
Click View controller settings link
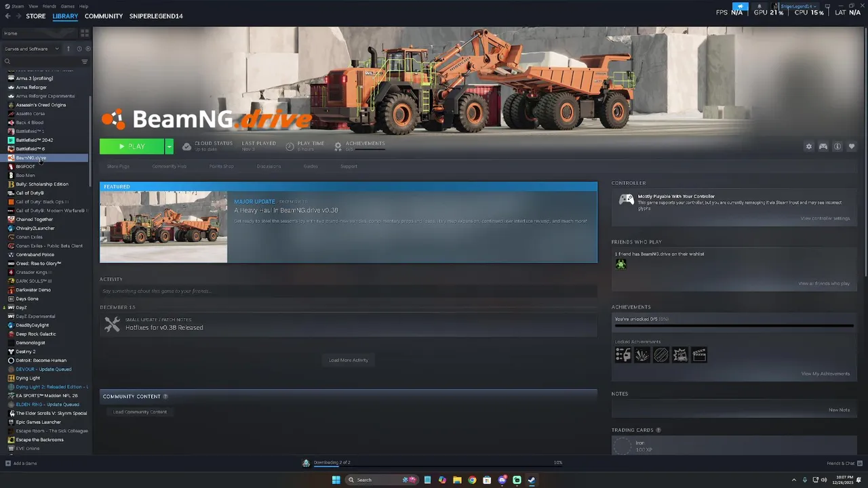pyautogui.click(x=825, y=218)
